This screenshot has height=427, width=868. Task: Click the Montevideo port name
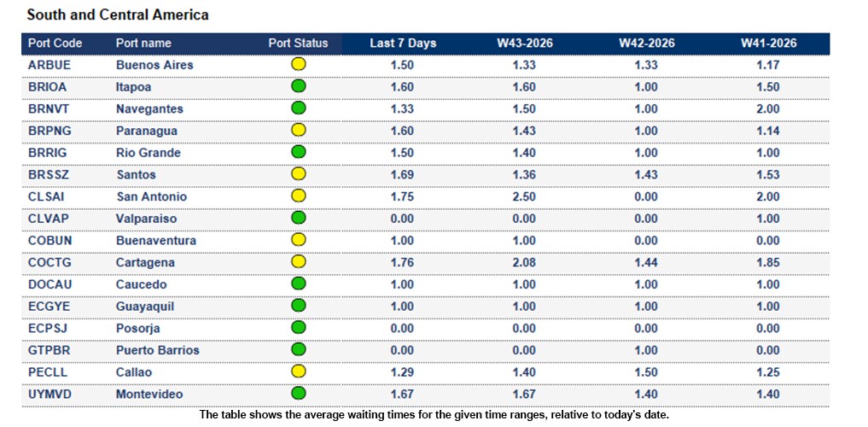point(149,395)
